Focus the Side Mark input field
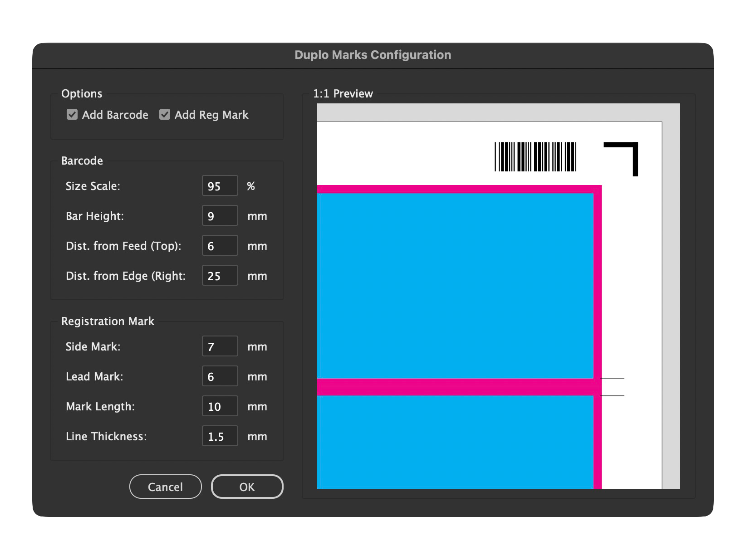Image resolution: width=746 pixels, height=560 pixels. click(x=220, y=346)
